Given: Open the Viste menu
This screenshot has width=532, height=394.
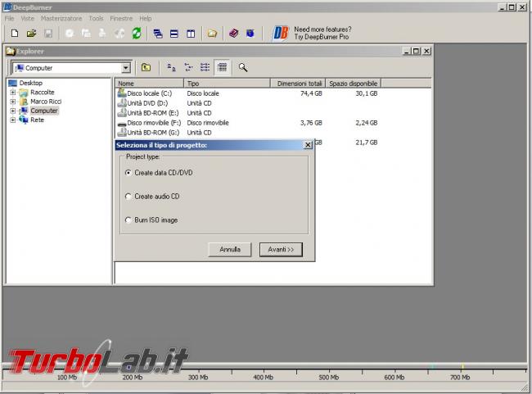Looking at the screenshot, I should pos(28,18).
